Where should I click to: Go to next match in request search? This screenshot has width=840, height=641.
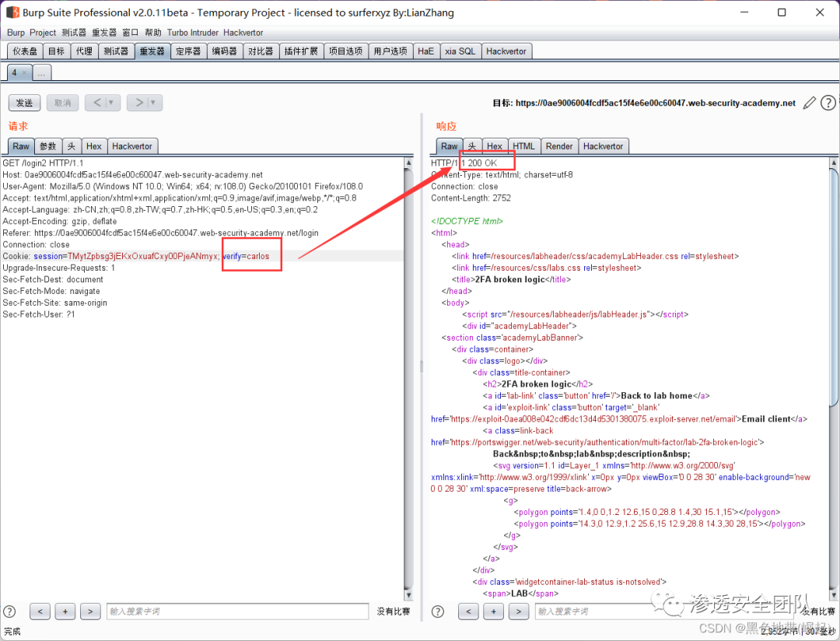point(90,611)
